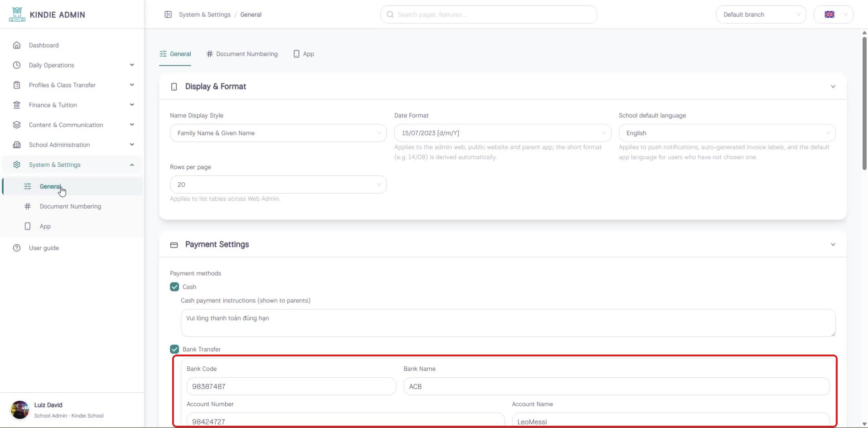
Task: Click the User guide help icon
Action: coord(17,248)
